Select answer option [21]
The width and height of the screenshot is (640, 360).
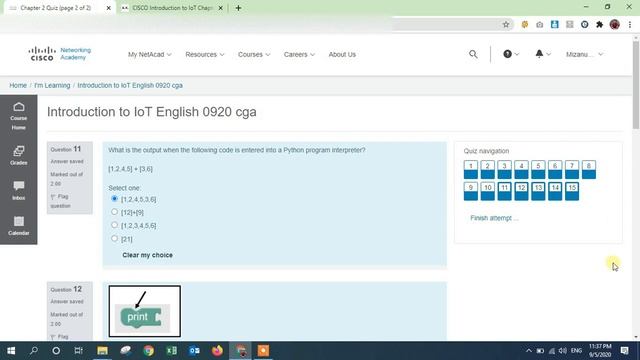pyautogui.click(x=114, y=238)
